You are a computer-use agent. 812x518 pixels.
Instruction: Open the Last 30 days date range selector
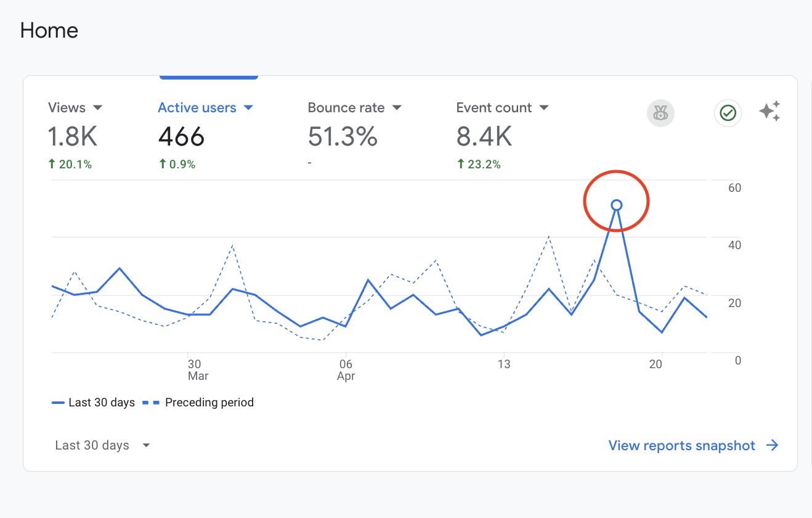[x=102, y=445]
